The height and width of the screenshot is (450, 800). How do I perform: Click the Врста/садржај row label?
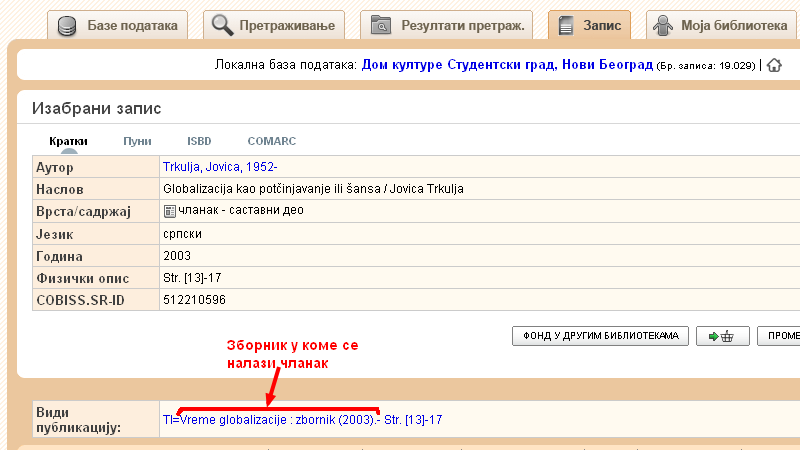point(84,211)
